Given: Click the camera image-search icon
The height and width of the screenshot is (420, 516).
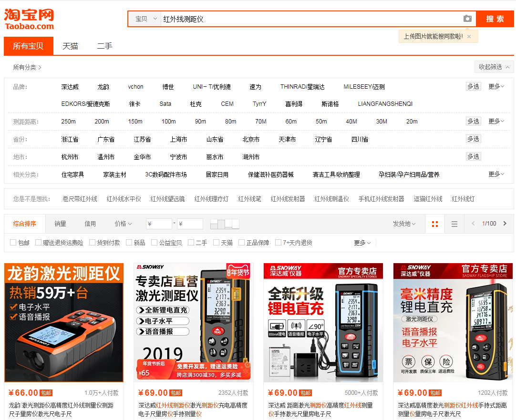Looking at the screenshot, I should 467,19.
